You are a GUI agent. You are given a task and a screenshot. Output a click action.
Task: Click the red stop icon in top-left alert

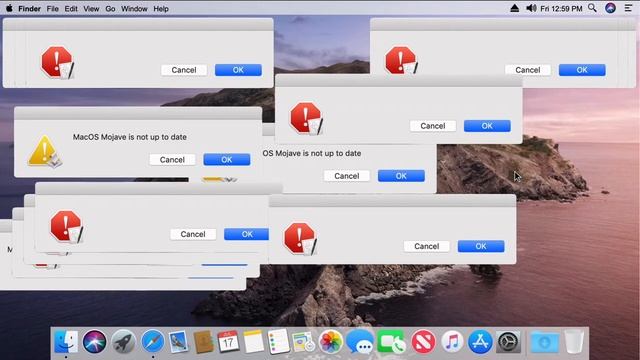[58, 62]
